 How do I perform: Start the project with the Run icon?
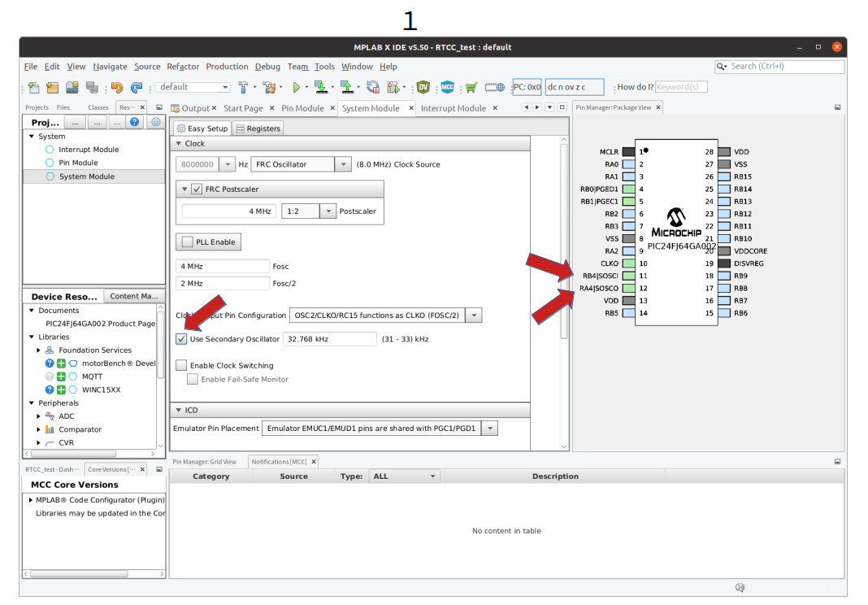tap(296, 87)
